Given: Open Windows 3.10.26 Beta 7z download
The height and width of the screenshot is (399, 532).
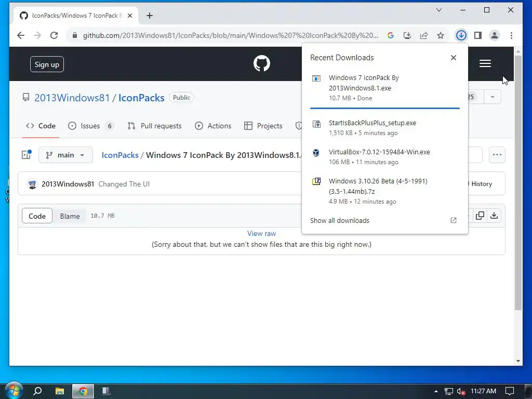Looking at the screenshot, I should coord(385,191).
